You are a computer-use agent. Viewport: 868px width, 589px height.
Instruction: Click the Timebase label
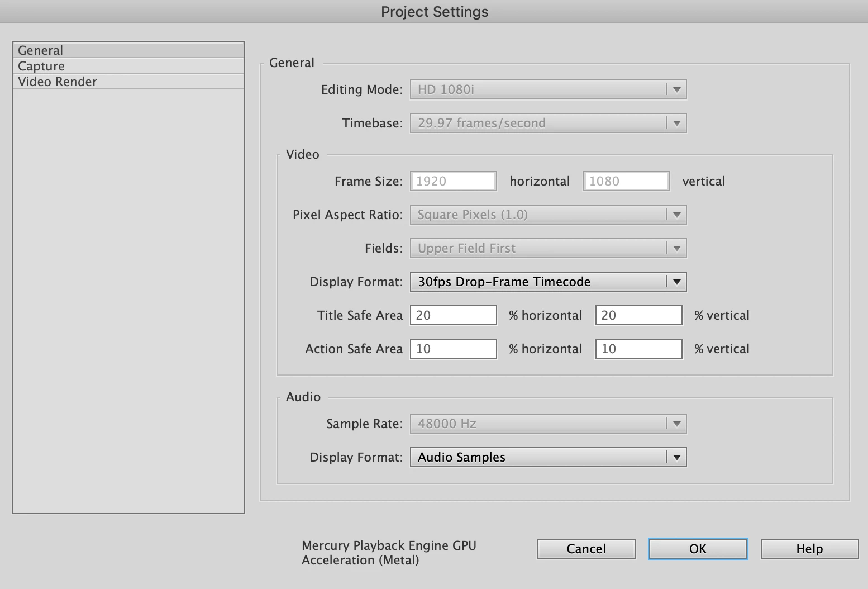click(x=373, y=123)
